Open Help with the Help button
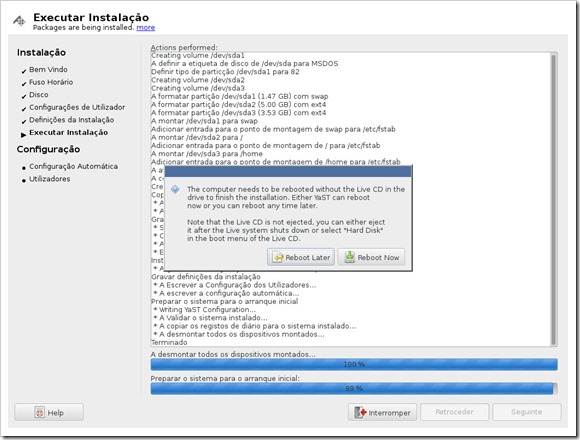Image resolution: width=580 pixels, height=440 pixels. tap(49, 412)
